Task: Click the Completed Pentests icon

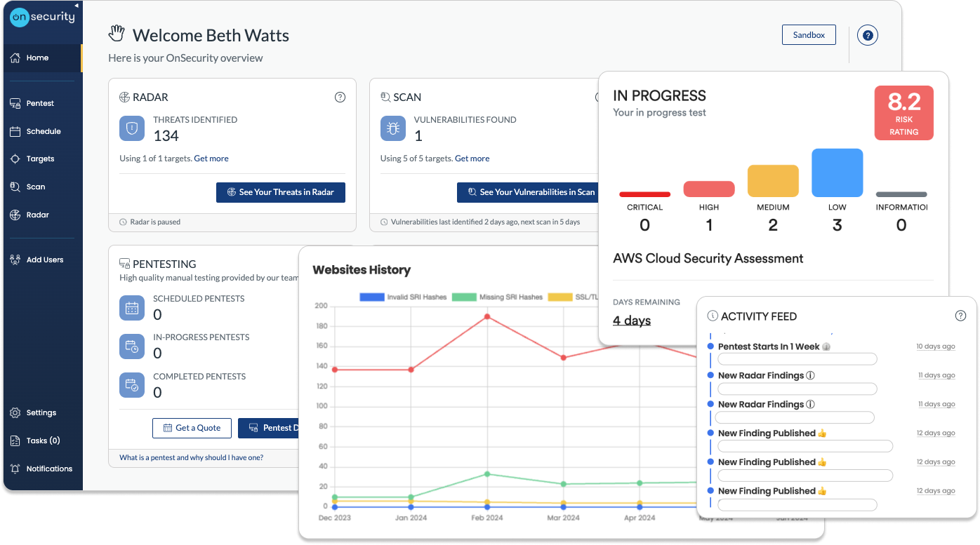Action: (x=131, y=385)
